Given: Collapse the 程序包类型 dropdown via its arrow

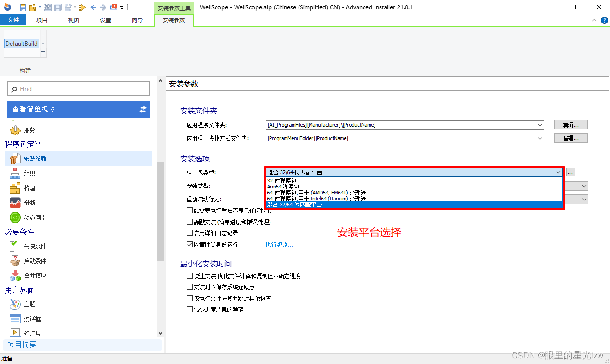Looking at the screenshot, I should coord(558,172).
